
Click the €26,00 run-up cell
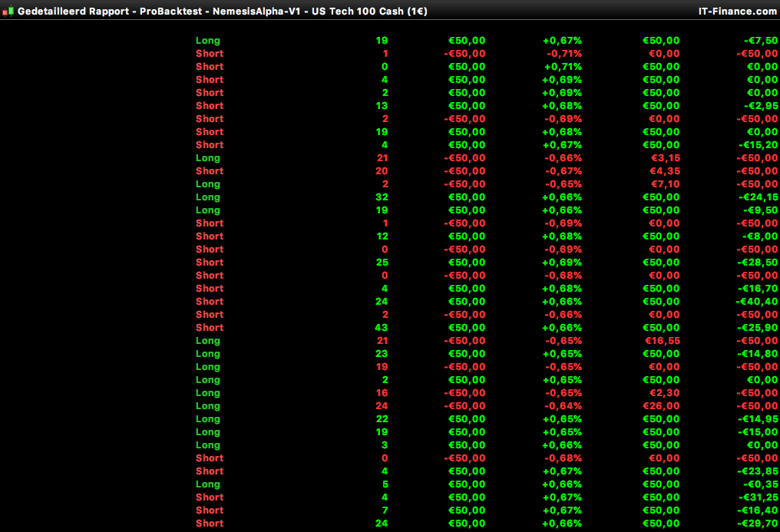pyautogui.click(x=663, y=406)
